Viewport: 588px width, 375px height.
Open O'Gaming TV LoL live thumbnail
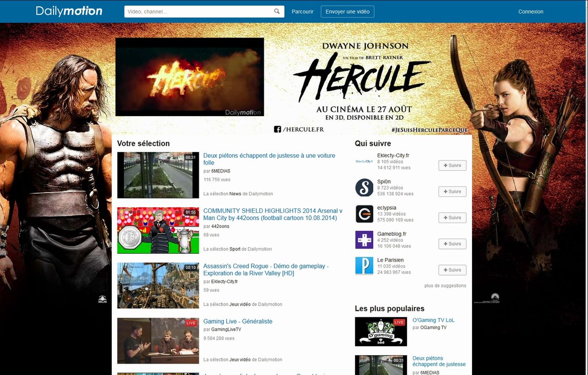pos(380,331)
